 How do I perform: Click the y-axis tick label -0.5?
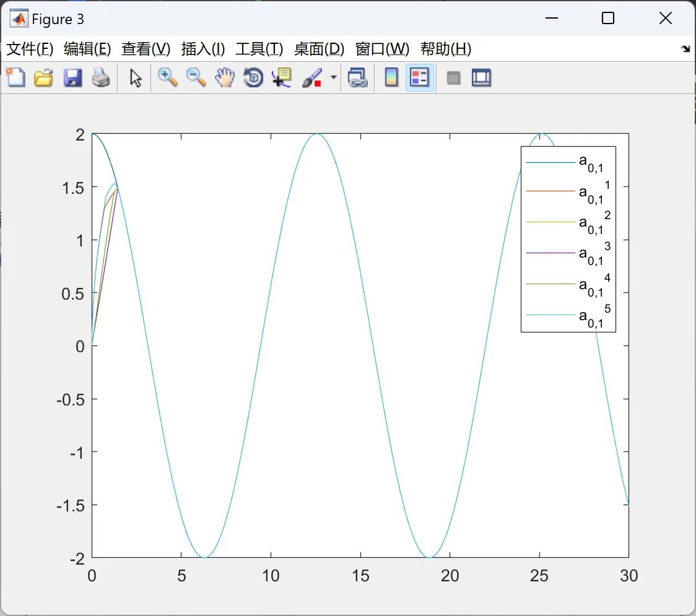point(70,401)
